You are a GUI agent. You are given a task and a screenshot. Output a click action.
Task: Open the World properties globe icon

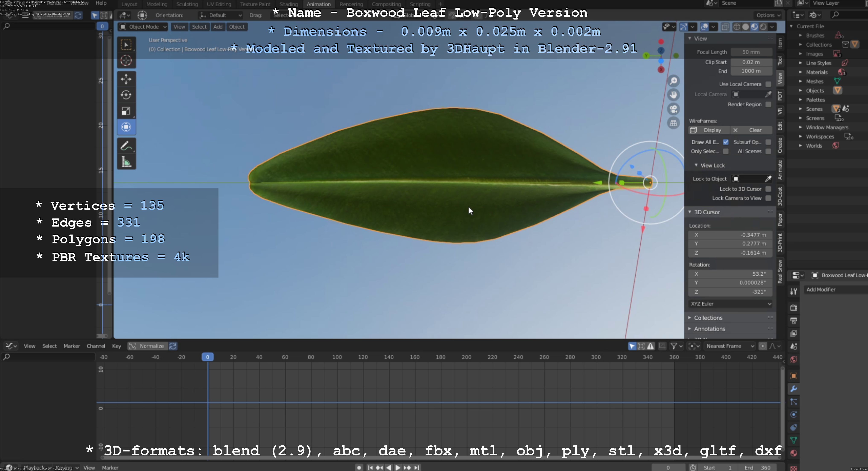[794, 359]
